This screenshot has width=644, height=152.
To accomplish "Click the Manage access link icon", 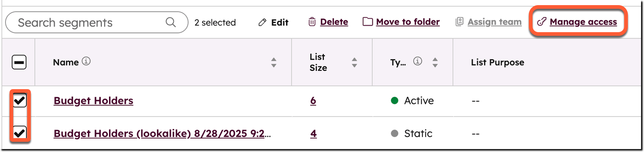I will (541, 22).
